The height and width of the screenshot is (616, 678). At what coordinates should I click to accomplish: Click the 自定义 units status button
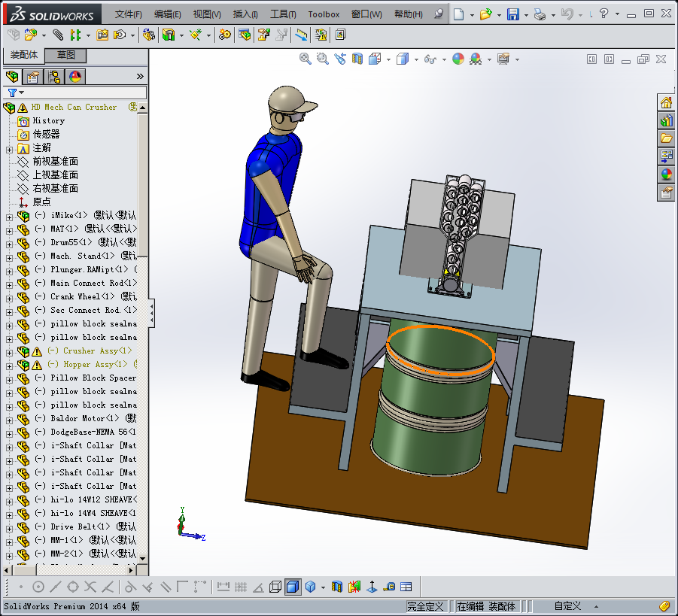coord(567,606)
